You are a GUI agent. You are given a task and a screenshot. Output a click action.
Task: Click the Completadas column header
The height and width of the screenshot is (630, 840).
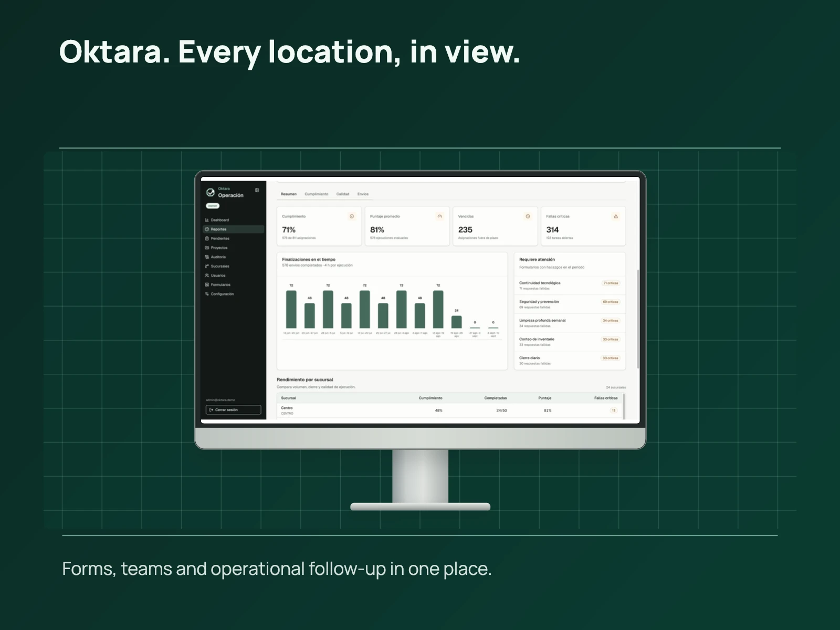coord(496,398)
